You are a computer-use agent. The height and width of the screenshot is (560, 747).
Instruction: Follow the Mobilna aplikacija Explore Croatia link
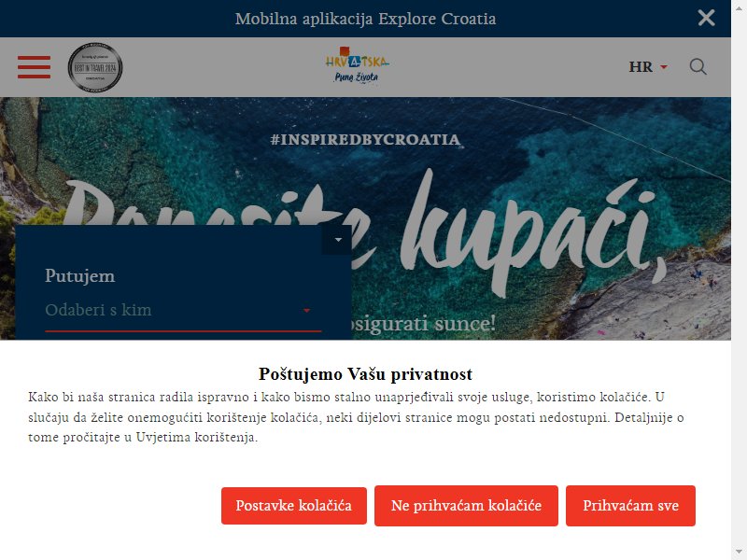(x=365, y=19)
